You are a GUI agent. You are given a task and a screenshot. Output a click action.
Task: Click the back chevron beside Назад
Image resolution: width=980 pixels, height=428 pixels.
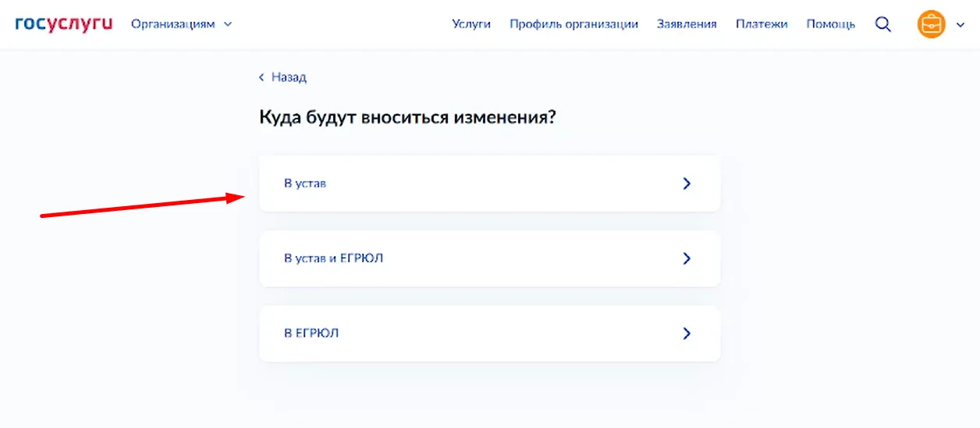coord(261,77)
